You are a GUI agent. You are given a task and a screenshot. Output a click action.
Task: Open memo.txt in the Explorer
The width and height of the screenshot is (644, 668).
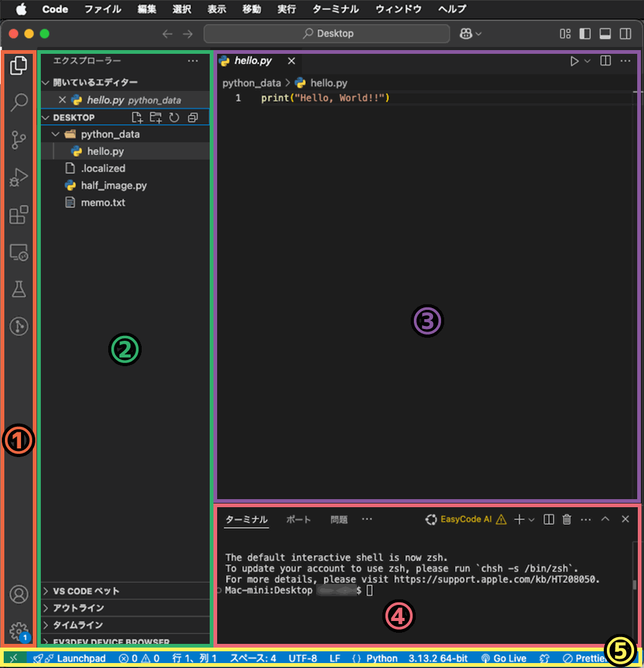[x=103, y=202]
